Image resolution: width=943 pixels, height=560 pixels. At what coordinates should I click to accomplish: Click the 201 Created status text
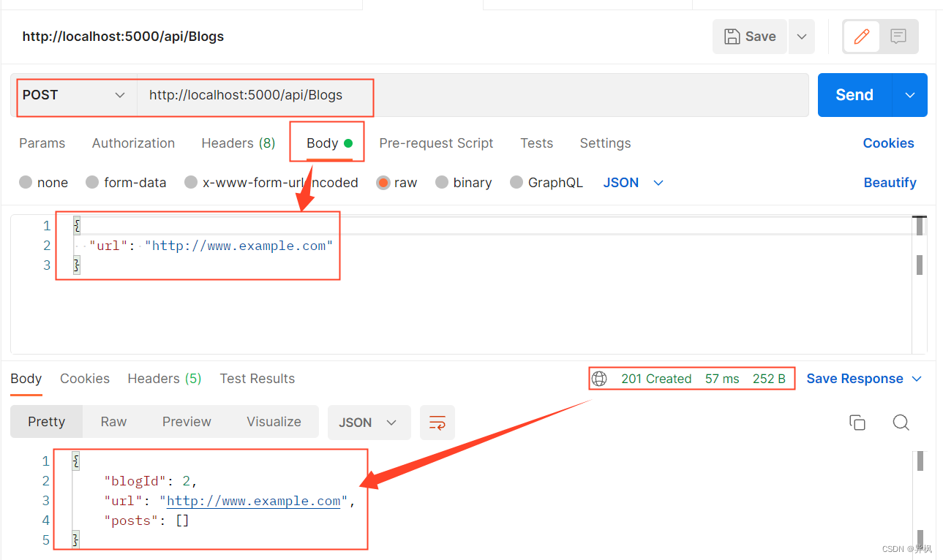(656, 379)
